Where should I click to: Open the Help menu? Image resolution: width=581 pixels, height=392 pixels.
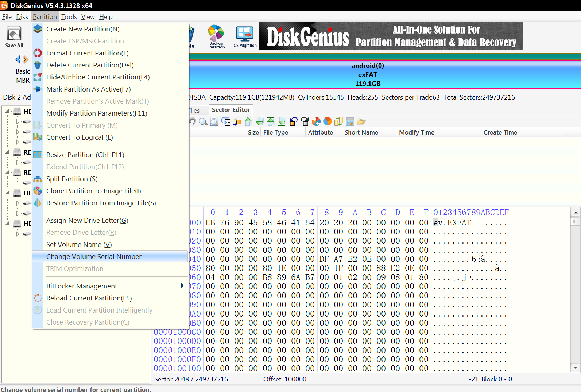tap(106, 17)
